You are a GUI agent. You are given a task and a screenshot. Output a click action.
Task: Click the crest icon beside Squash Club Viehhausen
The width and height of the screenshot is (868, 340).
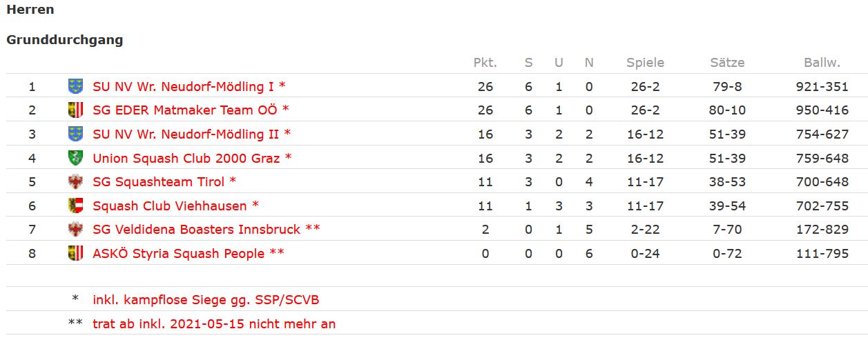click(x=75, y=206)
